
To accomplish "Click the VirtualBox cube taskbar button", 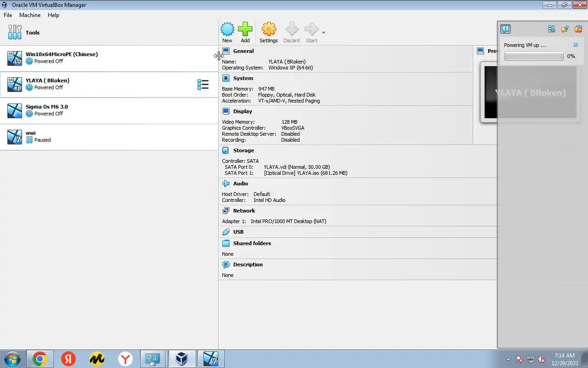I will pyautogui.click(x=182, y=359).
